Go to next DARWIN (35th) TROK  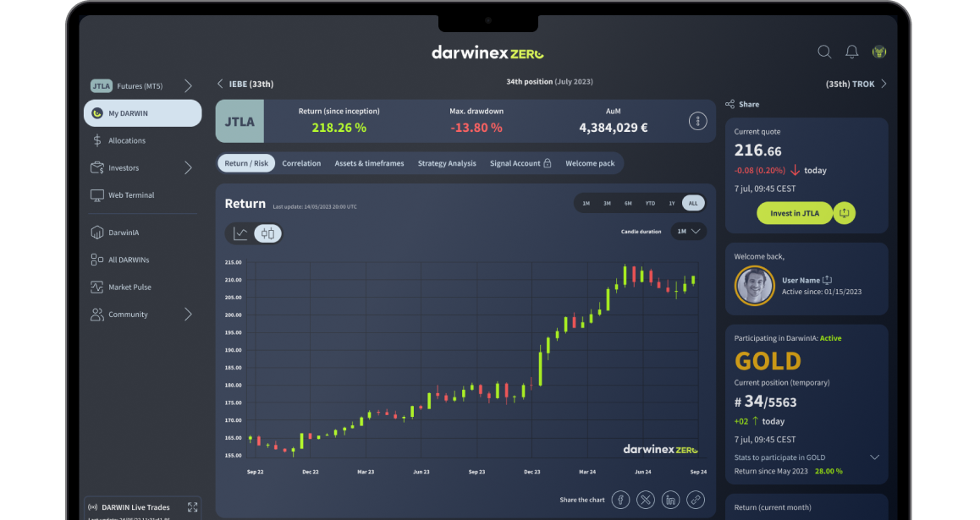(856, 84)
